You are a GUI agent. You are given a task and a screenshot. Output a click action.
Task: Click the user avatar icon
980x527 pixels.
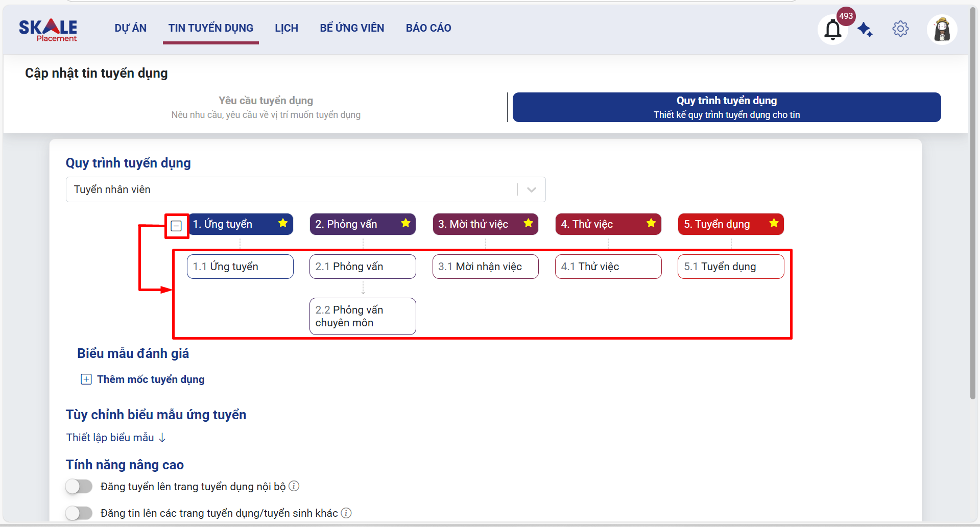(942, 30)
